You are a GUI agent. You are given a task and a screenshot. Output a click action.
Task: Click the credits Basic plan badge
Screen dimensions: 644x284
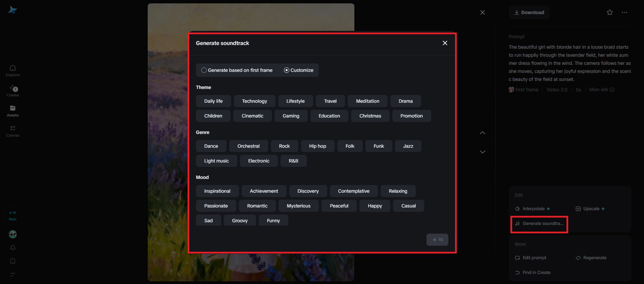tap(13, 216)
